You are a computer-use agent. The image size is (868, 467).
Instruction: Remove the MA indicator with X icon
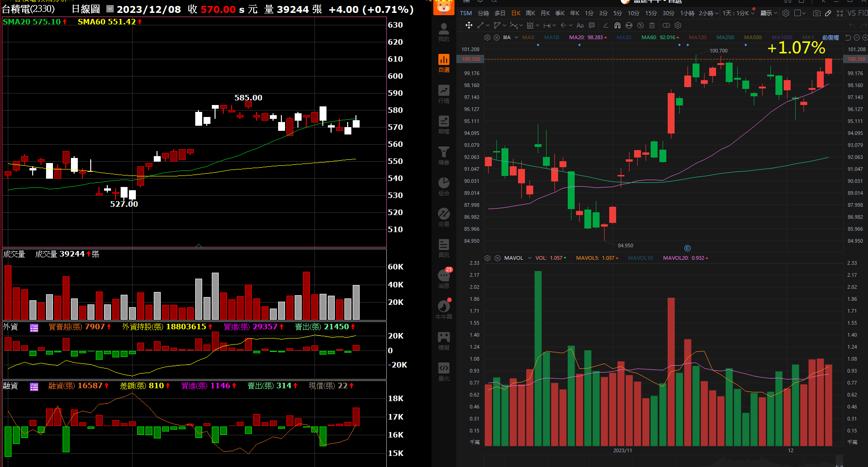496,37
